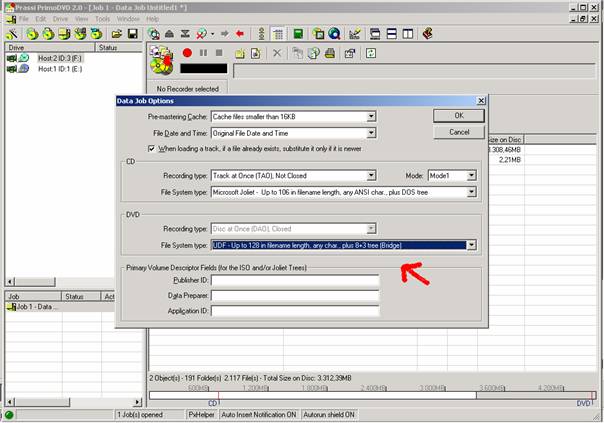The width and height of the screenshot is (604, 423).
Task: Open the Drive menu
Action: 59,19
